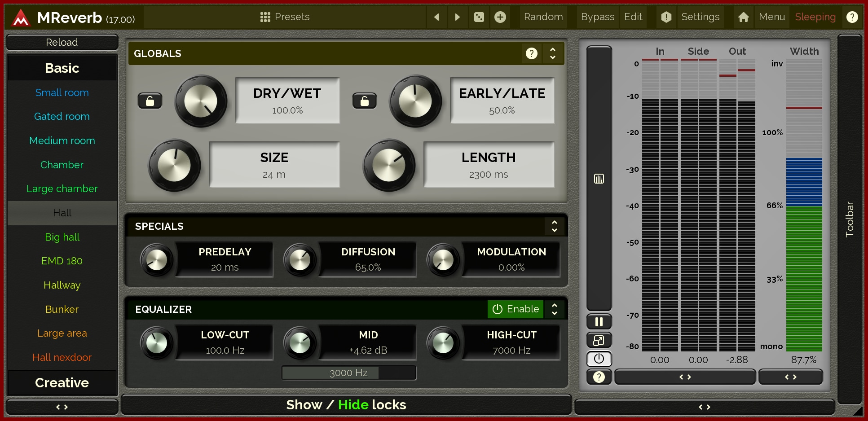Click the previous preset arrow
The width and height of the screenshot is (868, 421).
436,17
